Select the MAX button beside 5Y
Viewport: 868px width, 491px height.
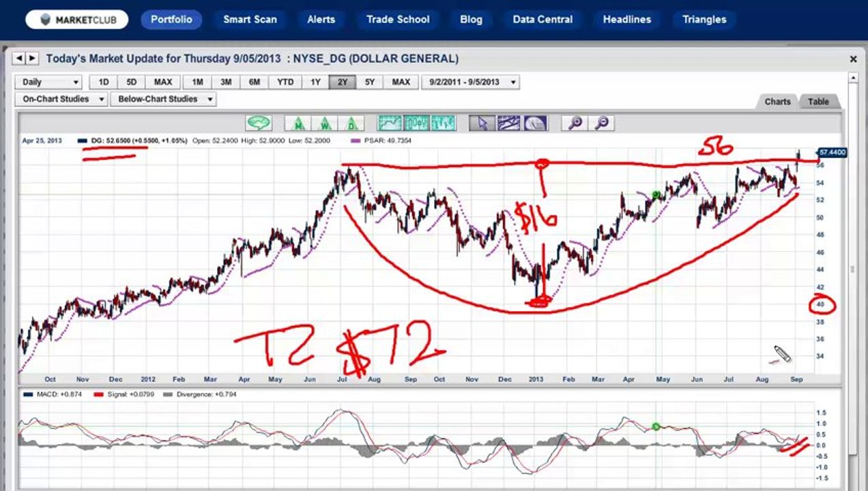click(401, 82)
